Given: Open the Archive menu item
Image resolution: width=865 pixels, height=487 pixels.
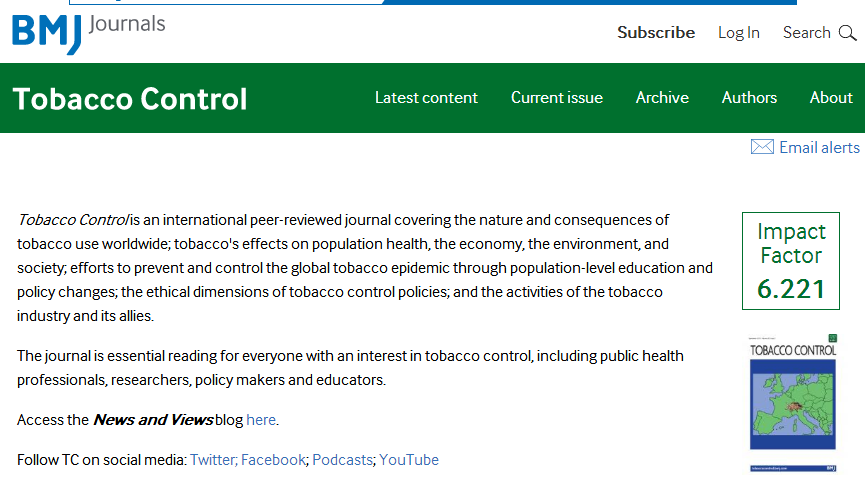Looking at the screenshot, I should coord(662,98).
